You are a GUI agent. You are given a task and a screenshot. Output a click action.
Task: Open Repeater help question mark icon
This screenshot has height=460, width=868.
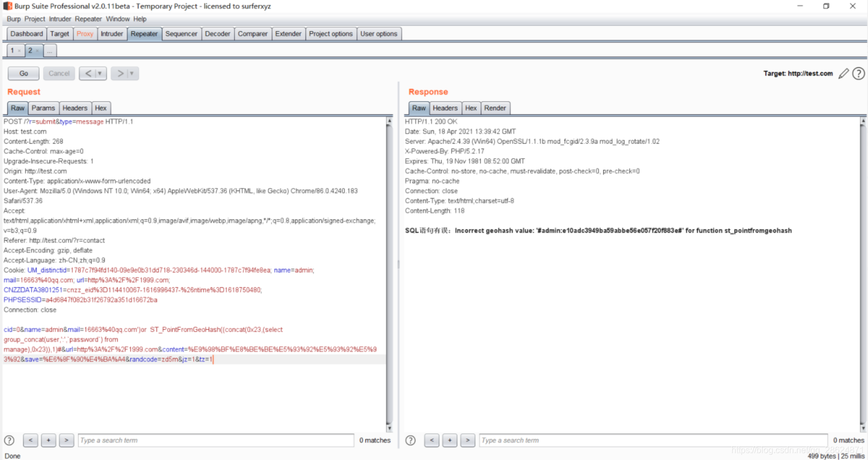click(x=858, y=73)
